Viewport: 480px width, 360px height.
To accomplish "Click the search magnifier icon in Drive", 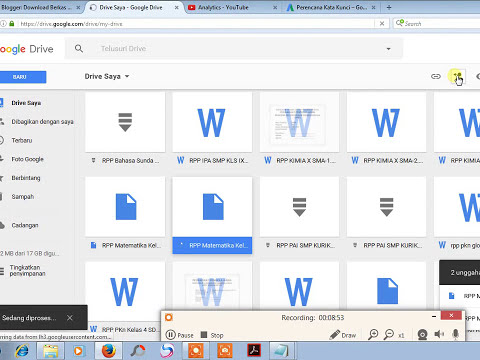I will 79,49.
